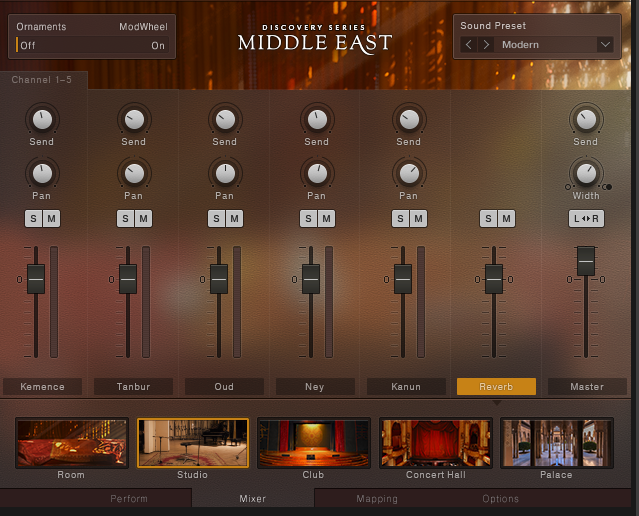Choose the Room reverb thumbnail
Viewport: 639px width, 516px height.
coord(72,443)
